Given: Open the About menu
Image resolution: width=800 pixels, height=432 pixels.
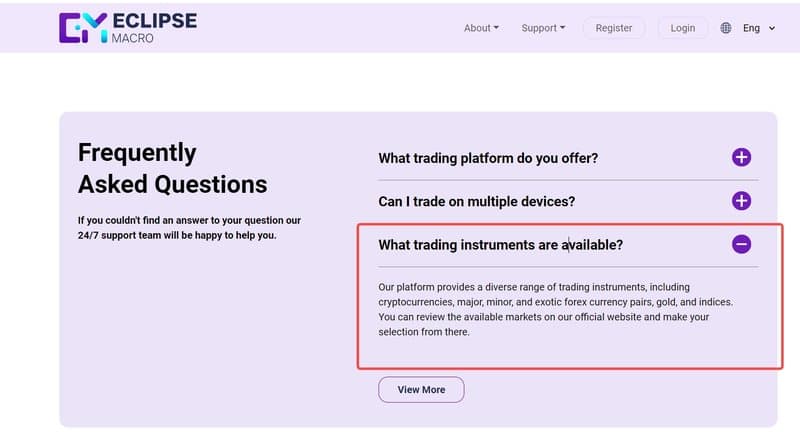Looking at the screenshot, I should pyautogui.click(x=481, y=28).
